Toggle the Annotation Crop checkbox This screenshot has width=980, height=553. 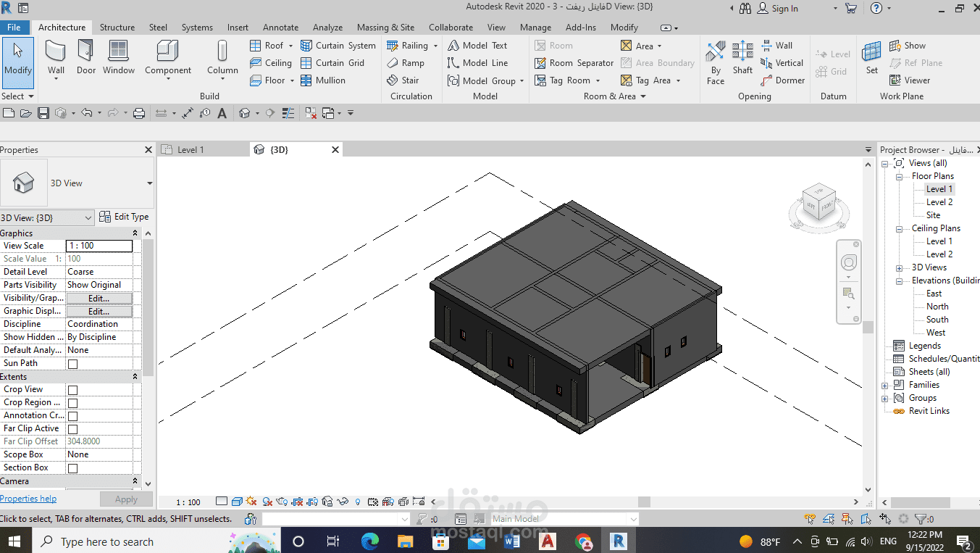72,416
